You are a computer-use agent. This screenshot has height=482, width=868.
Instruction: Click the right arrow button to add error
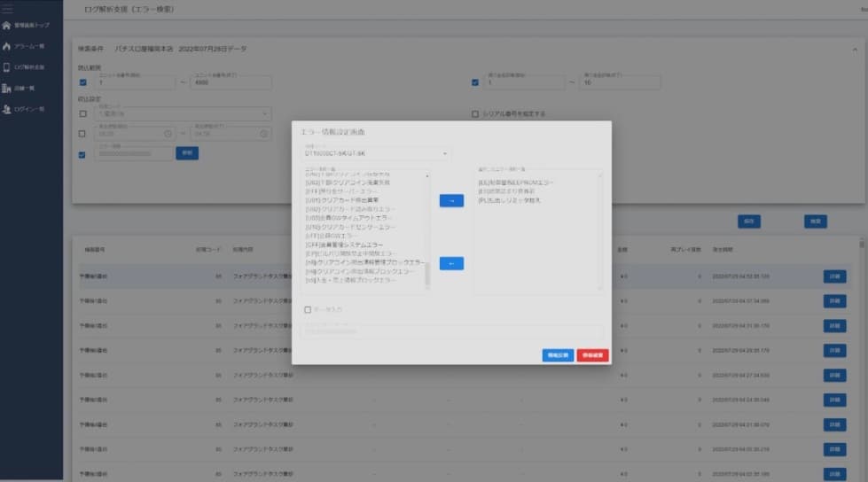point(451,201)
